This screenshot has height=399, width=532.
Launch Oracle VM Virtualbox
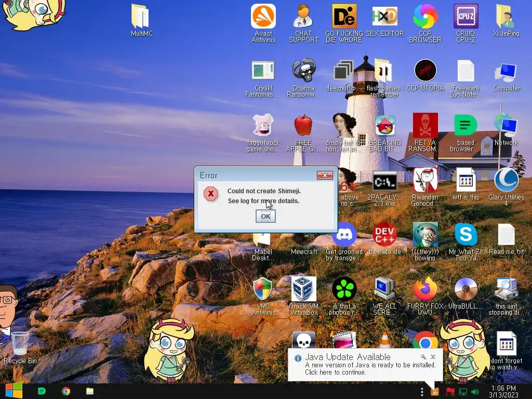click(303, 297)
